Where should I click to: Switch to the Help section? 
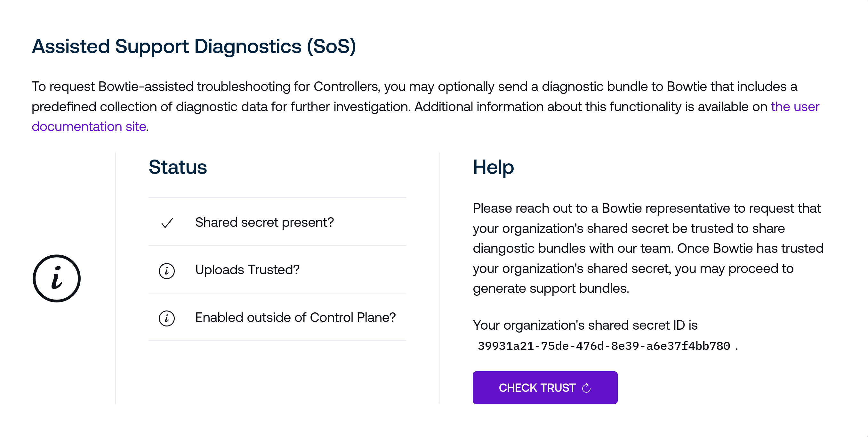(x=493, y=168)
